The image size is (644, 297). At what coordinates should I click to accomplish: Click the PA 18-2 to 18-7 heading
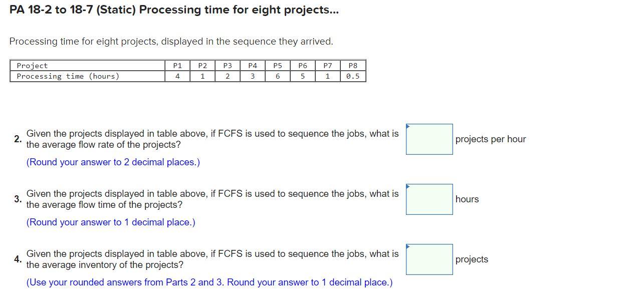coord(173,9)
